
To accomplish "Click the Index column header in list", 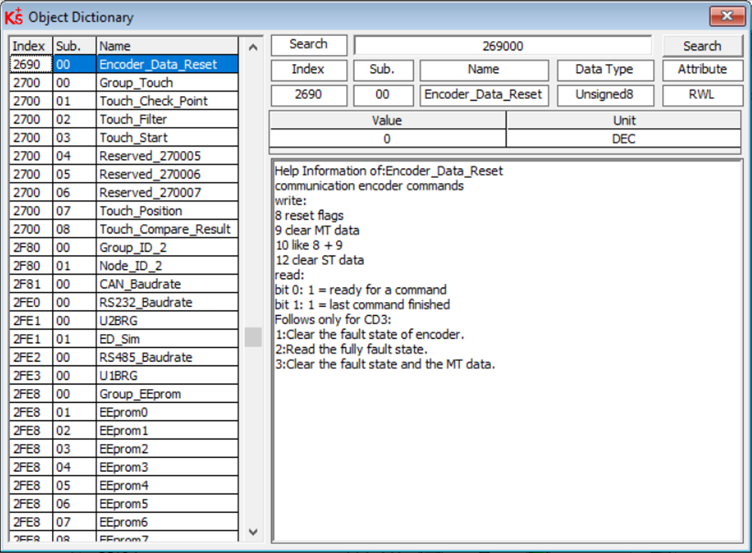I will coord(30,46).
